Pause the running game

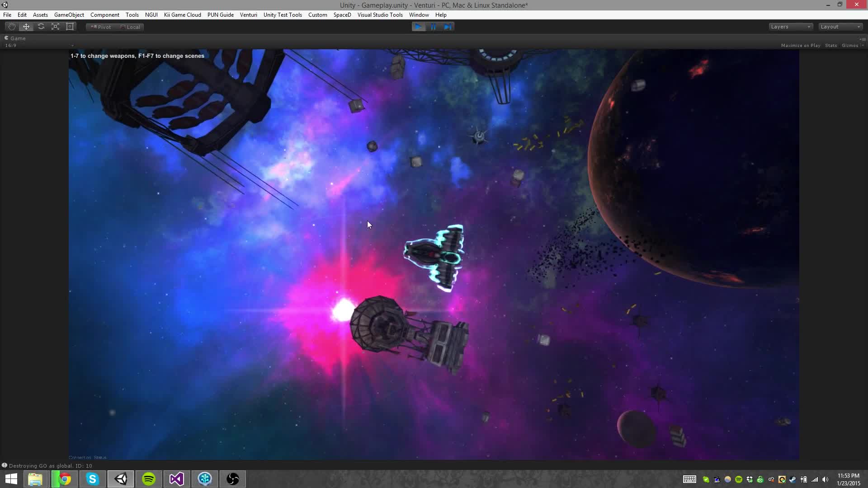click(433, 26)
